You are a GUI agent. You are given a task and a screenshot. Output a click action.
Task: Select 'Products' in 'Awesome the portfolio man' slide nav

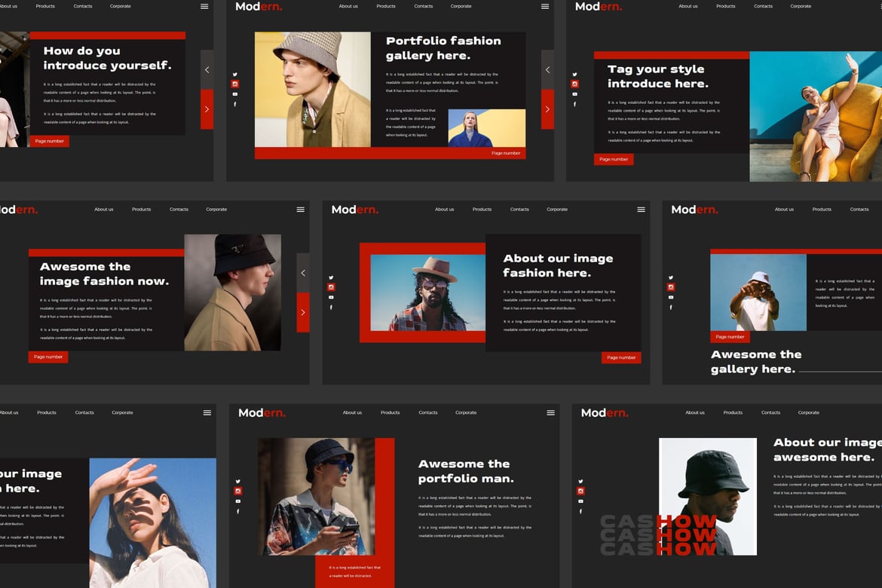tap(390, 412)
